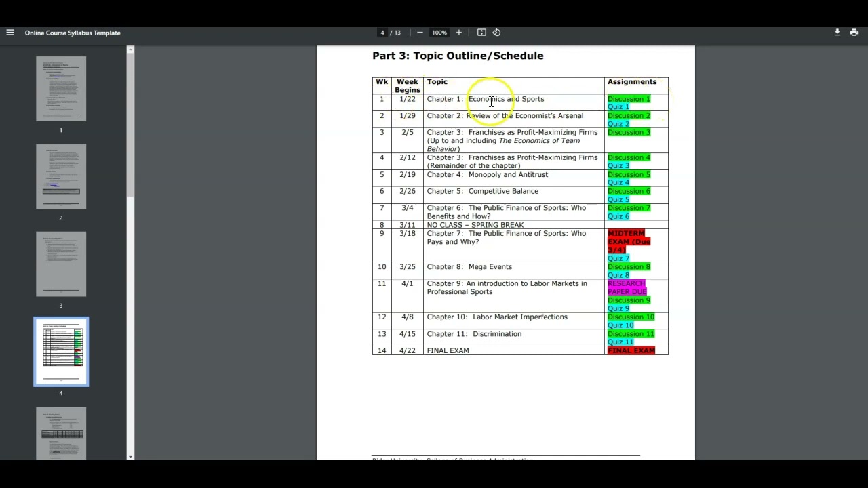Open the page 5 thumbnail
Image resolution: width=868 pixels, height=488 pixels.
click(x=61, y=433)
